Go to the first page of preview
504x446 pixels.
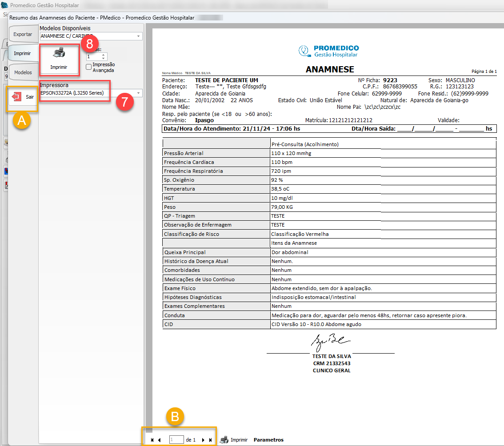[x=152, y=440]
